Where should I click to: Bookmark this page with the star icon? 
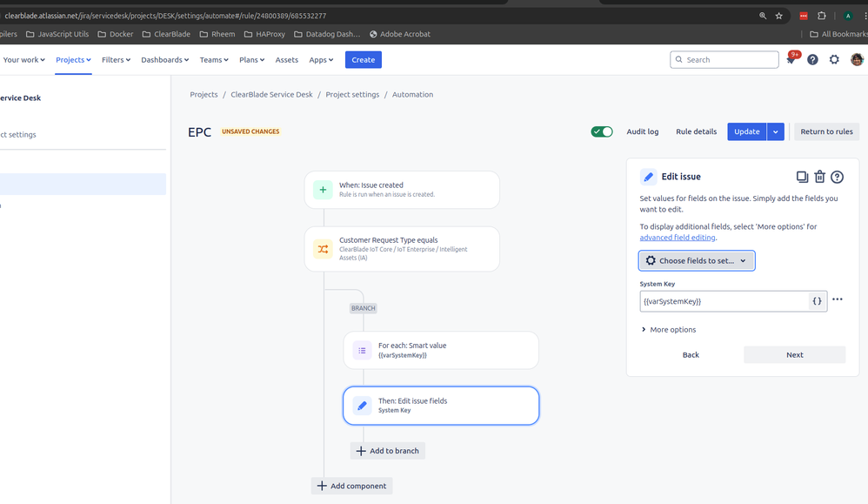click(x=779, y=16)
